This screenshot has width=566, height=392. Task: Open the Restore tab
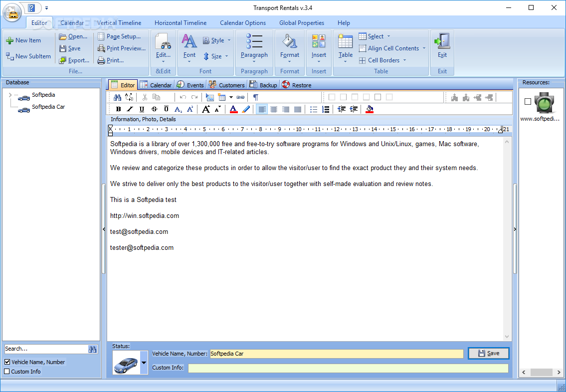click(297, 85)
